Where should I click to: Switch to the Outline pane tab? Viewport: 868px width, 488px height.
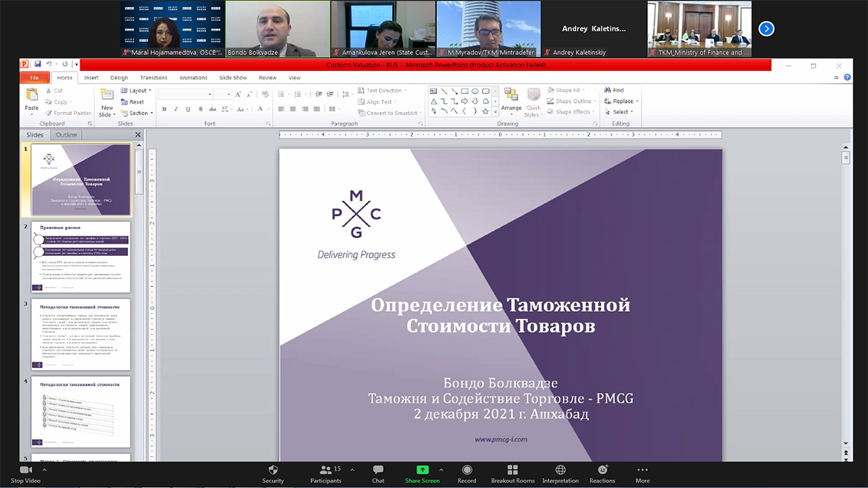pos(66,134)
